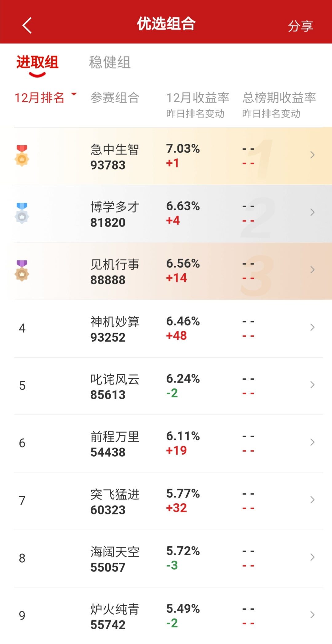The image size is (332, 644).
Task: Sort by 12月收益率 column header
Action: pyautogui.click(x=197, y=98)
